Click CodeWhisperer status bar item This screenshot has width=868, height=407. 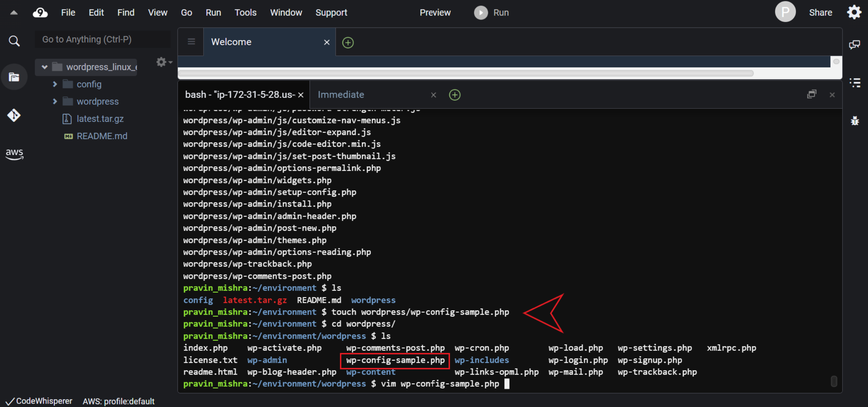39,401
